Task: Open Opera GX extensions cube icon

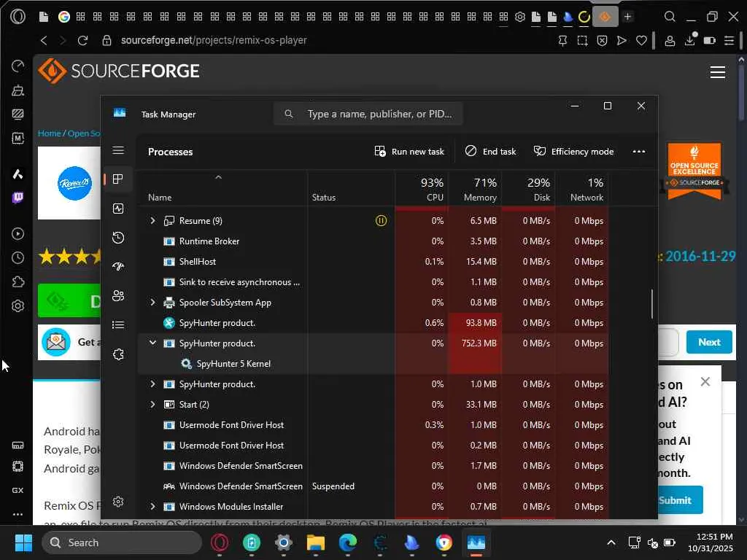Action: point(18,282)
